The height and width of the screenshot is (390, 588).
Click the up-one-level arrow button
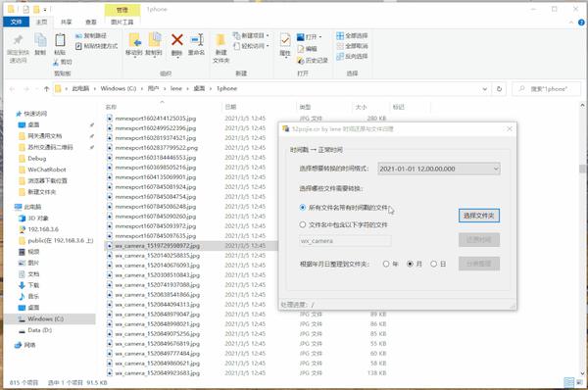click(46, 89)
